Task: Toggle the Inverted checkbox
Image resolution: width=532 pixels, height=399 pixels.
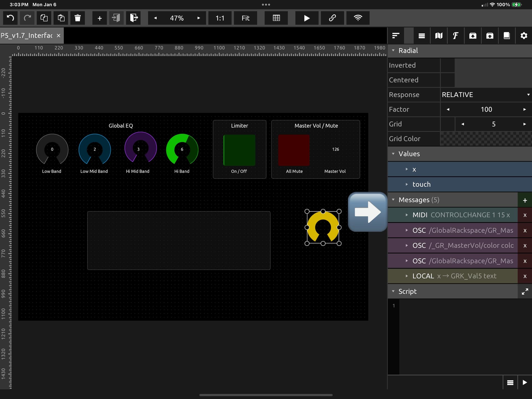Action: click(447, 65)
